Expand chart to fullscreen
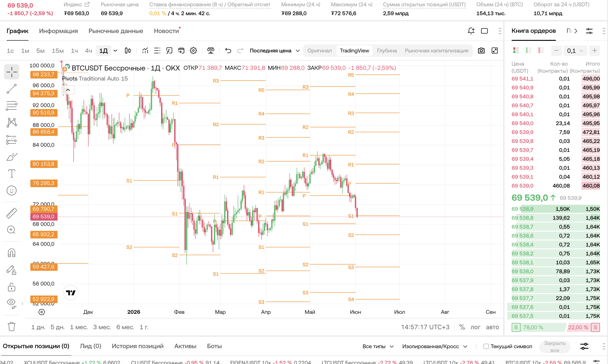The height and width of the screenshot is (364, 608). (495, 51)
